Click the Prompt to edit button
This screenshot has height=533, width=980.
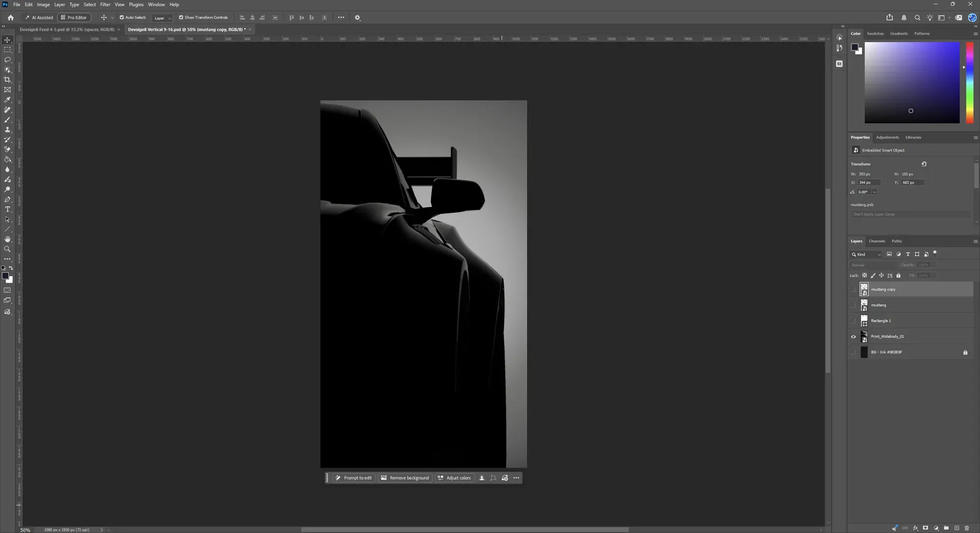pyautogui.click(x=354, y=478)
